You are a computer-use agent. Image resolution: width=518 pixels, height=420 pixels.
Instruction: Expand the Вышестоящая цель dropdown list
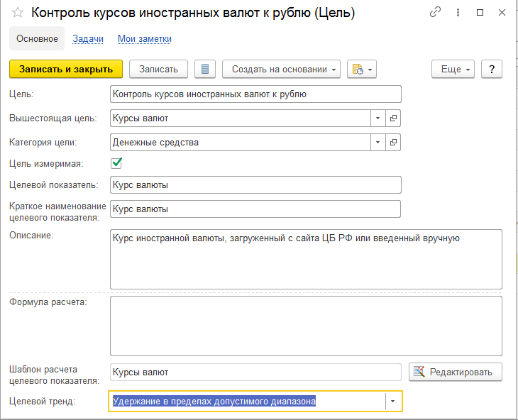378,118
